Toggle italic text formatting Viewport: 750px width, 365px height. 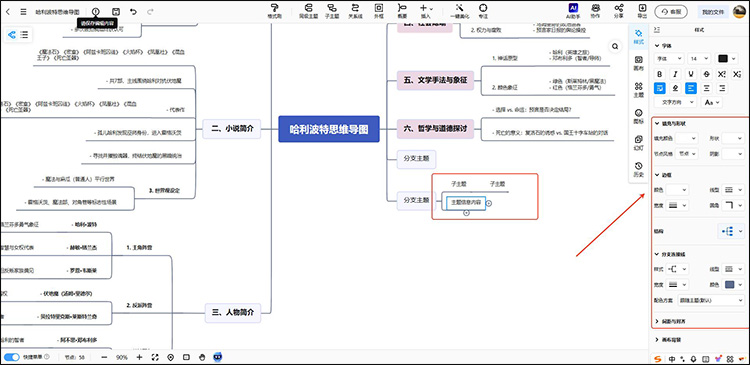[675, 74]
